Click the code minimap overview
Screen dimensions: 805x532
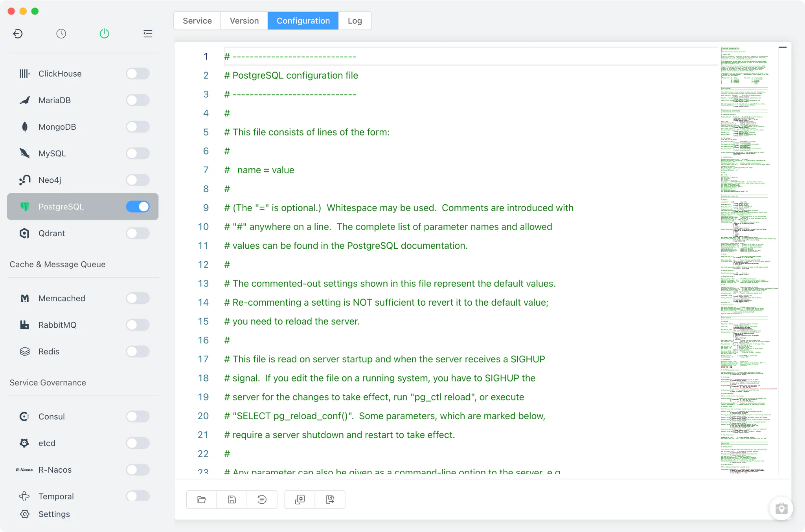(x=749, y=260)
